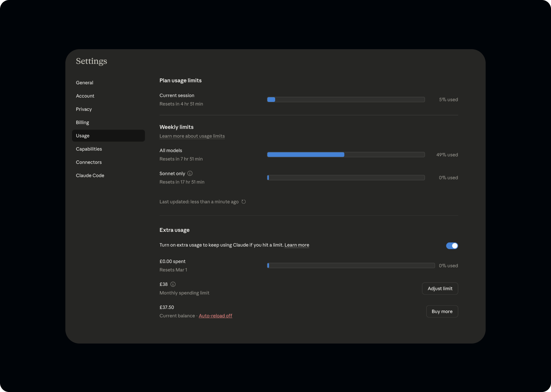Click the Buy more button
Image resolution: width=551 pixels, height=392 pixels.
coord(442,312)
